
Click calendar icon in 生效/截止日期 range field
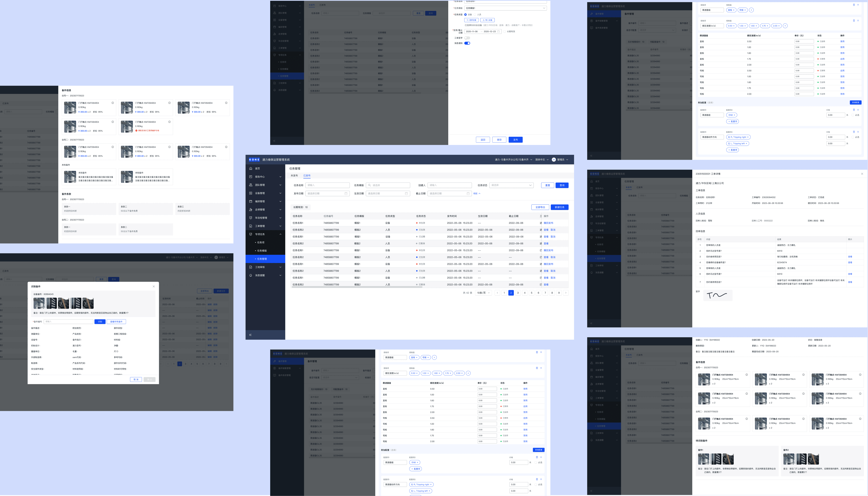(498, 31)
